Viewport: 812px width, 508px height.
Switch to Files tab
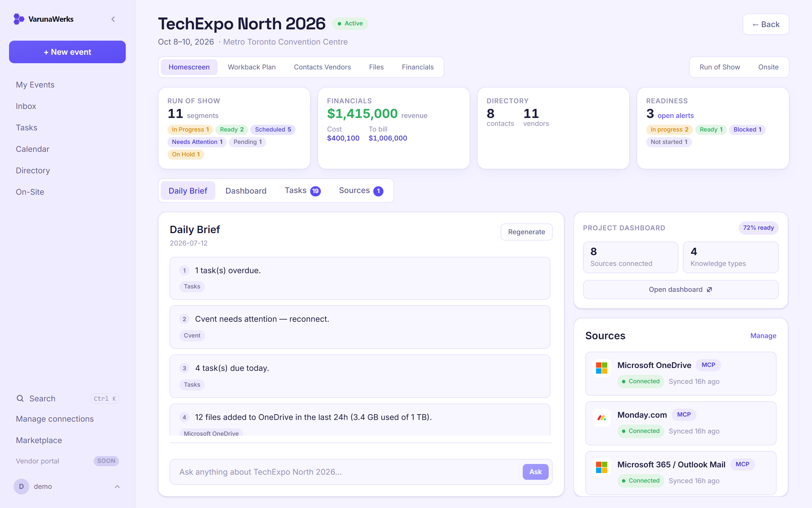(376, 67)
